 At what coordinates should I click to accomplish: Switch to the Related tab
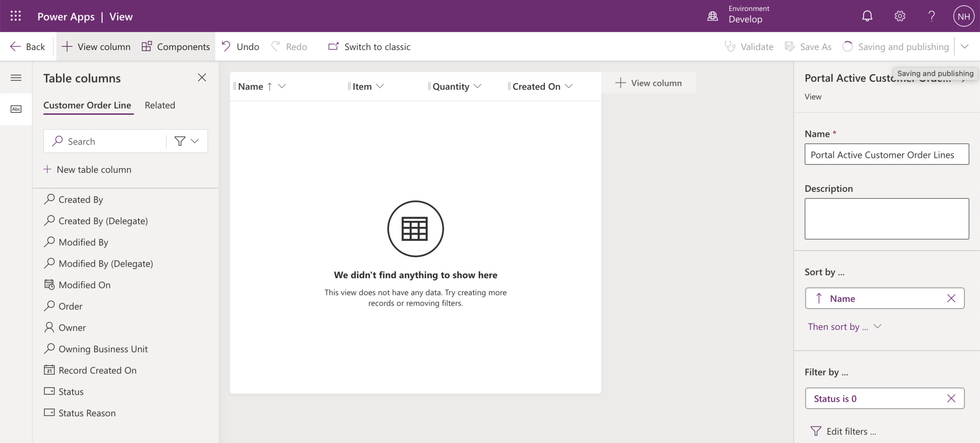[x=160, y=105]
